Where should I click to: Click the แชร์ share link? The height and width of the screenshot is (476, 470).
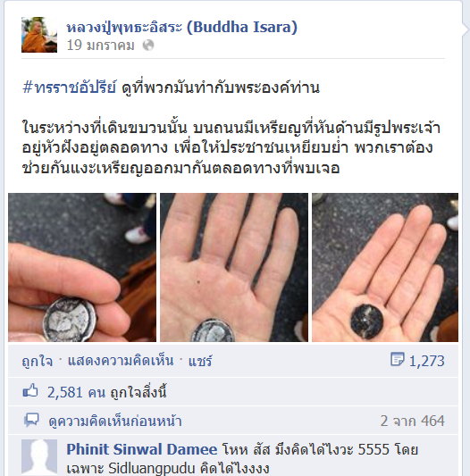click(x=200, y=361)
